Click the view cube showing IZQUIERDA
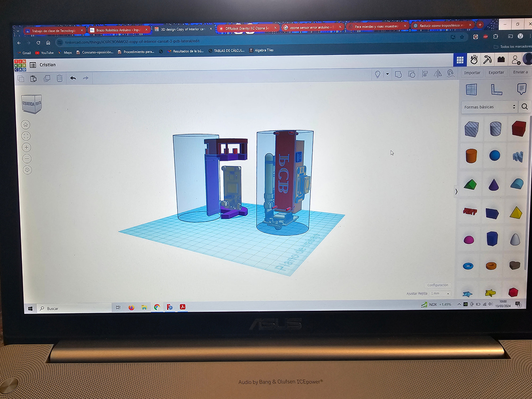This screenshot has width=532, height=399. click(32, 105)
